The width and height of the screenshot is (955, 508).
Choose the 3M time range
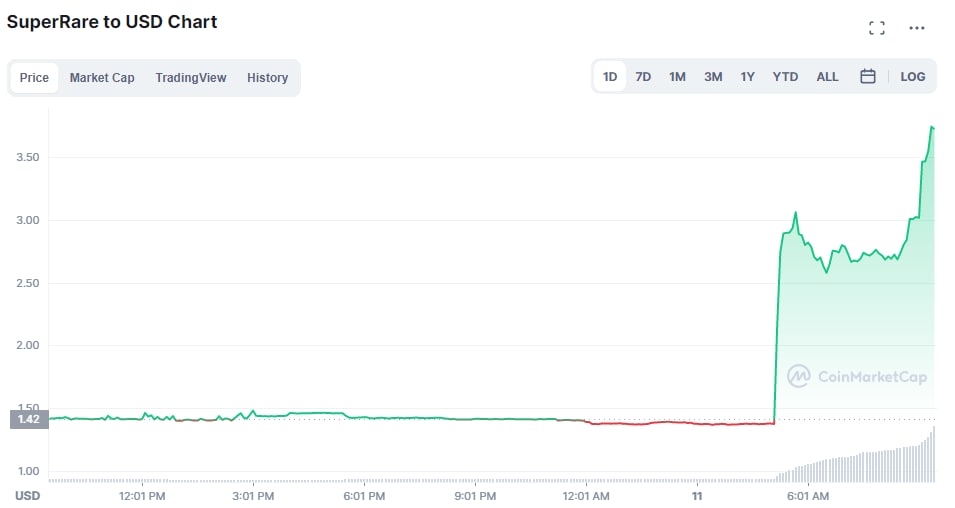(x=713, y=76)
